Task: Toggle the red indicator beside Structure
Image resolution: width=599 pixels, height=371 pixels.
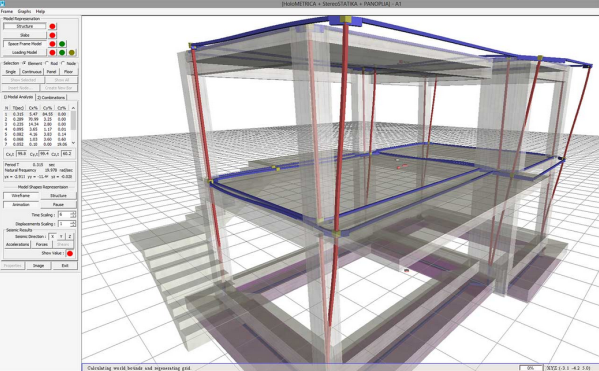Action: (52, 26)
